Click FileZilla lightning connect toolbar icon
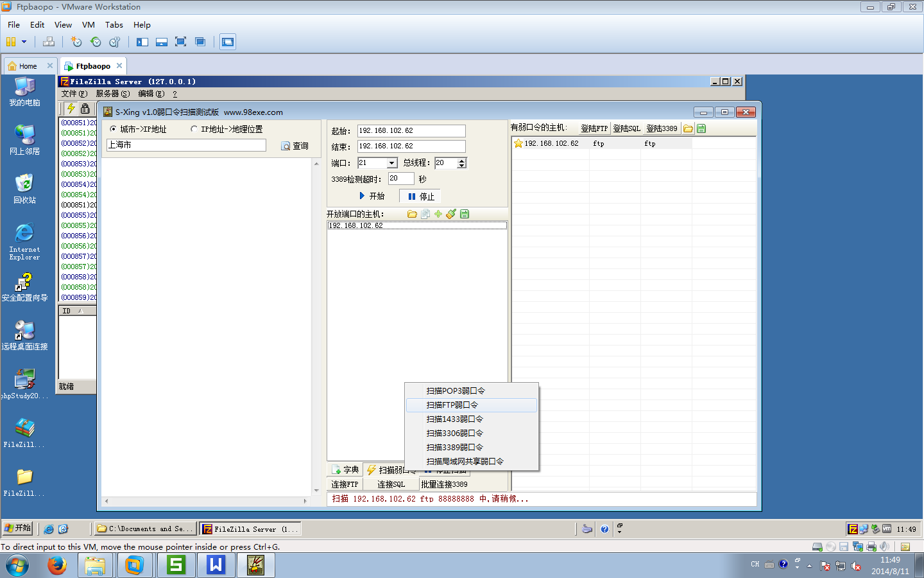The height and width of the screenshot is (578, 924). click(71, 109)
